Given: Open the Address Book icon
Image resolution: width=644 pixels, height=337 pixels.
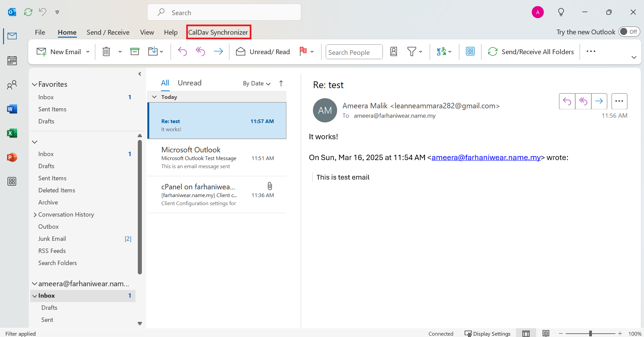Looking at the screenshot, I should click(x=394, y=51).
